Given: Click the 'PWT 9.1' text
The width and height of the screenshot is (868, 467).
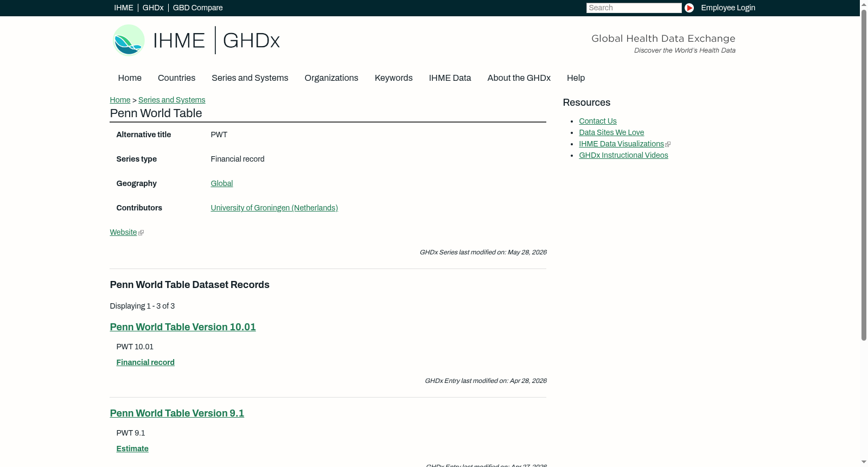Looking at the screenshot, I should click(131, 433).
